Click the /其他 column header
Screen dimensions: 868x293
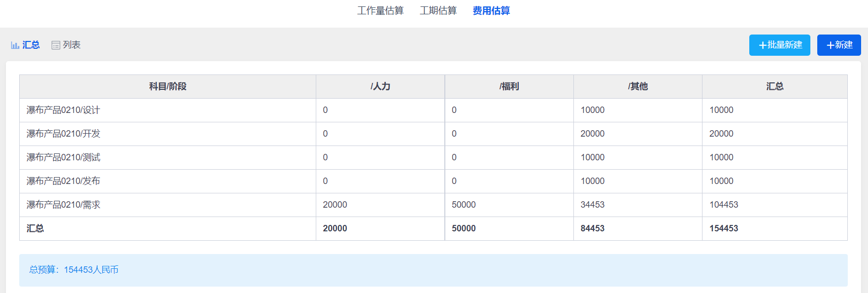pyautogui.click(x=637, y=86)
